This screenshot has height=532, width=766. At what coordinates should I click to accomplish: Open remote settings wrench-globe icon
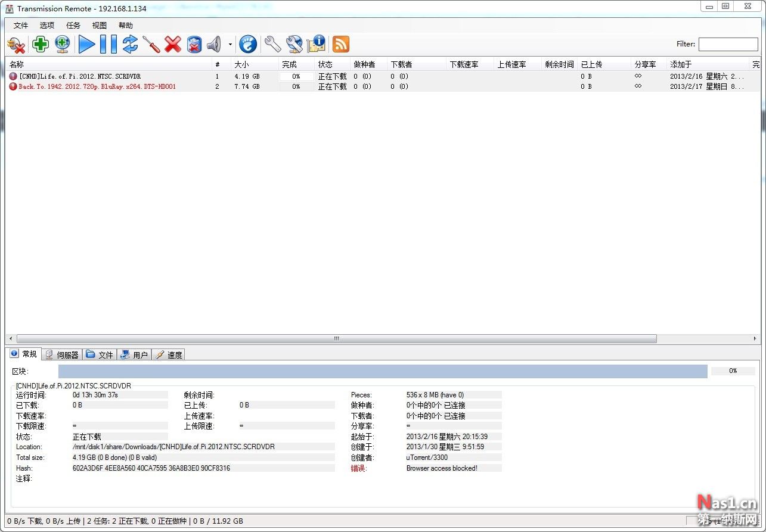click(294, 44)
